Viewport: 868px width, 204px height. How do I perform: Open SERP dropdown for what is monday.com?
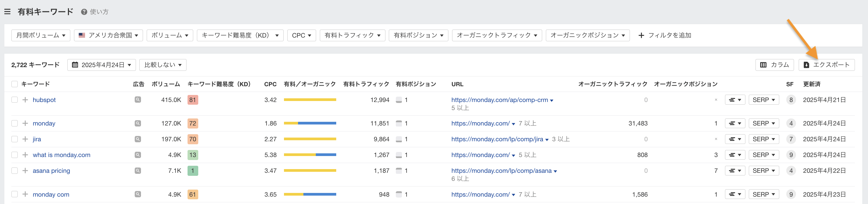pos(764,155)
